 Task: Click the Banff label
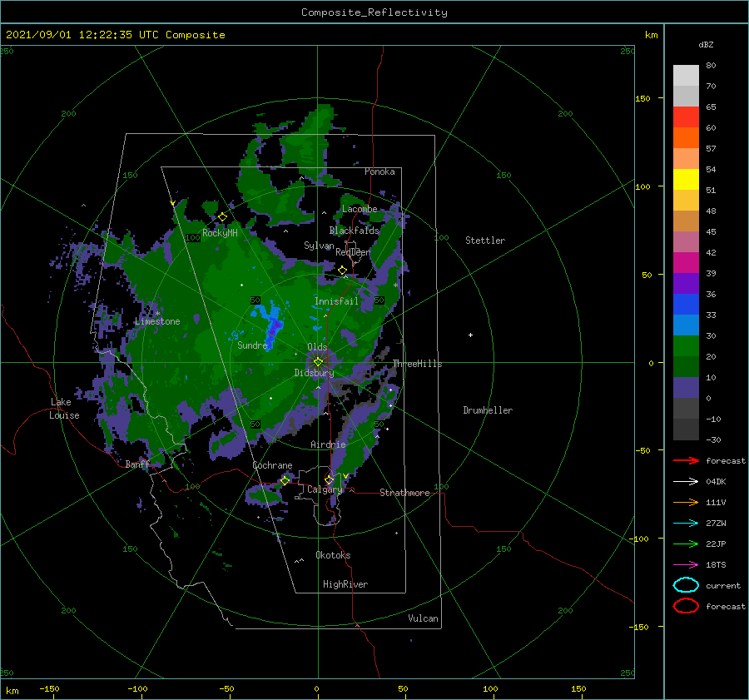pos(137,464)
